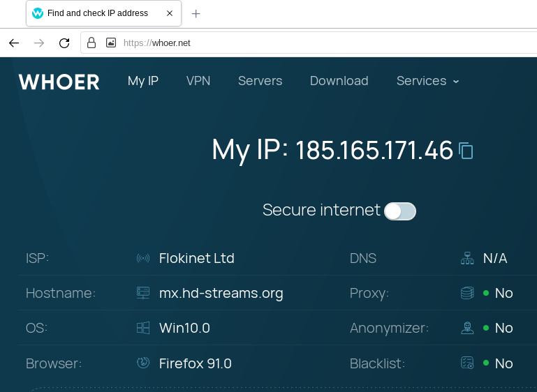Click the Secure internet label
Image resolution: width=537 pixels, height=392 pixels.
click(x=321, y=210)
